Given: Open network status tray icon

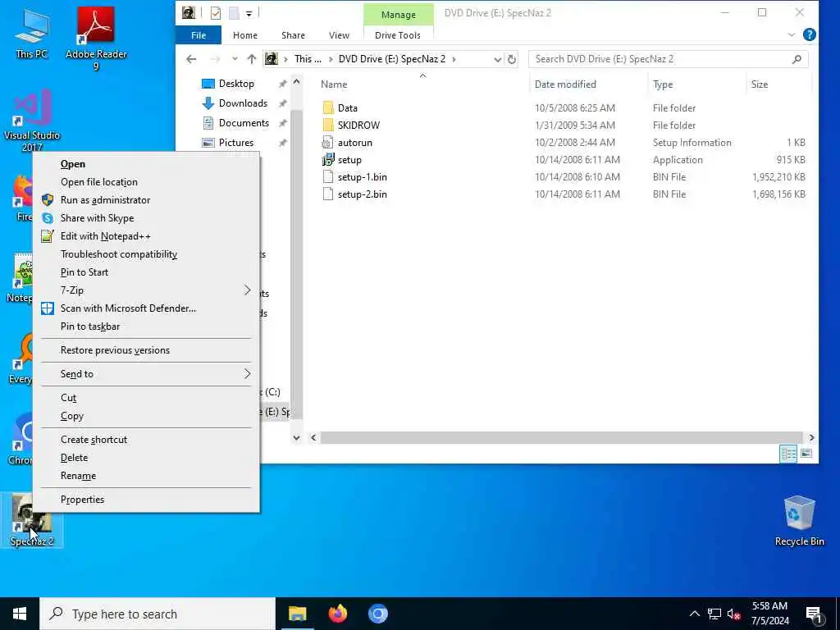Looking at the screenshot, I should tap(714, 614).
